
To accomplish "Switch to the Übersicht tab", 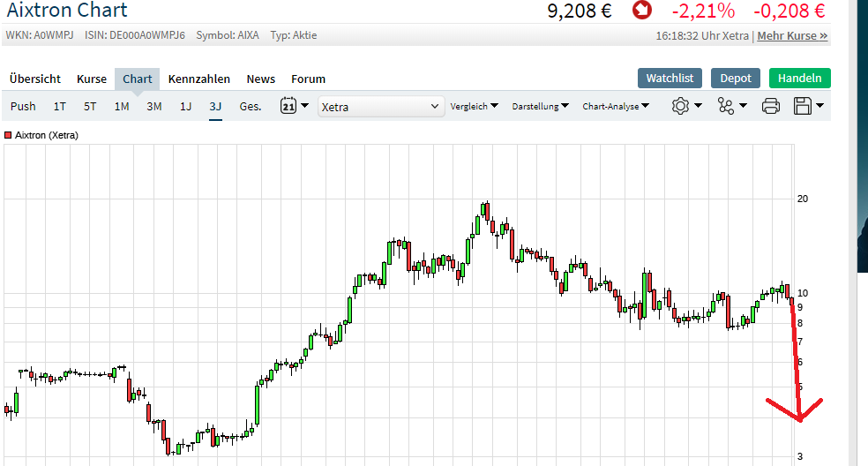I will point(35,79).
